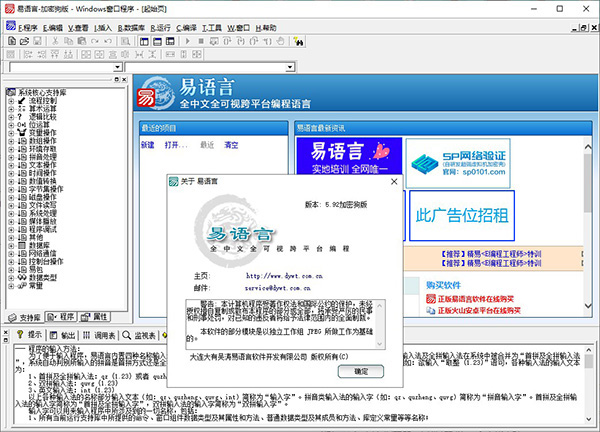Viewport: 600px width, 432px height.
Task: Click the arrow icon beside 流程控制
Action: pyautogui.click(x=21, y=101)
